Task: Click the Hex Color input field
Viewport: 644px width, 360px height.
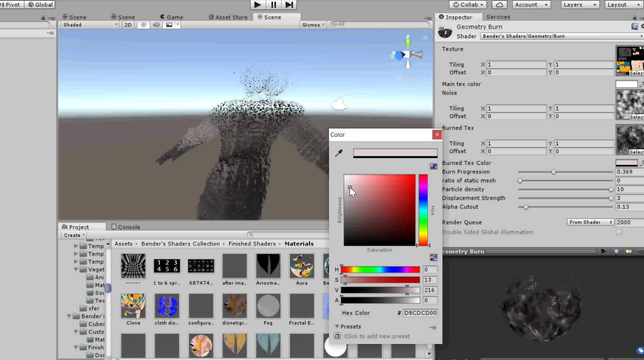Action: pos(420,313)
